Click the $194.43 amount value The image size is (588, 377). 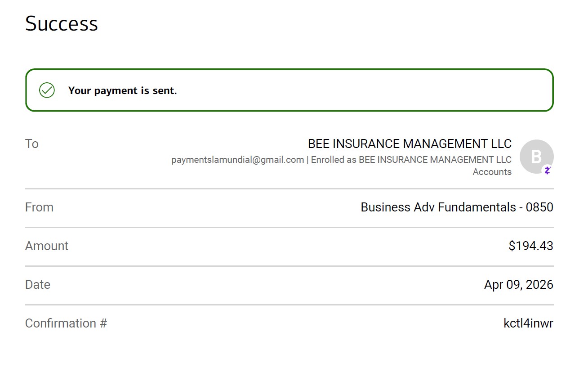[530, 246]
